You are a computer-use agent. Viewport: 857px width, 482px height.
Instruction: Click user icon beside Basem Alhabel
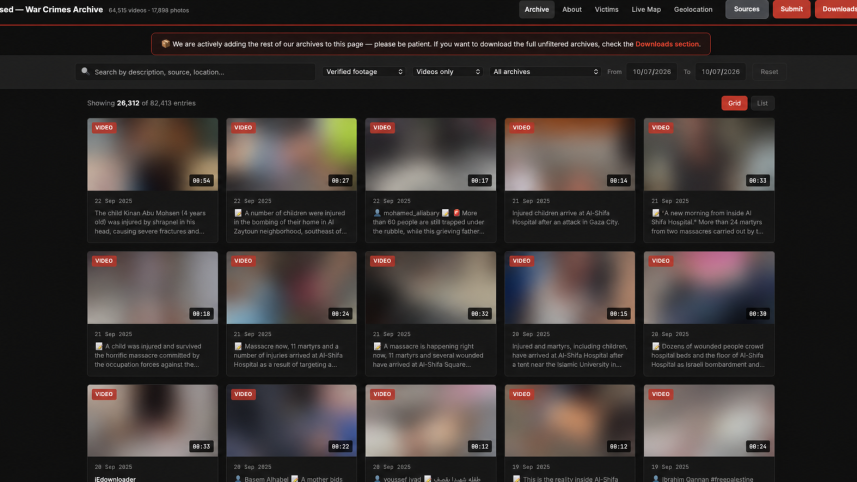coord(238,479)
